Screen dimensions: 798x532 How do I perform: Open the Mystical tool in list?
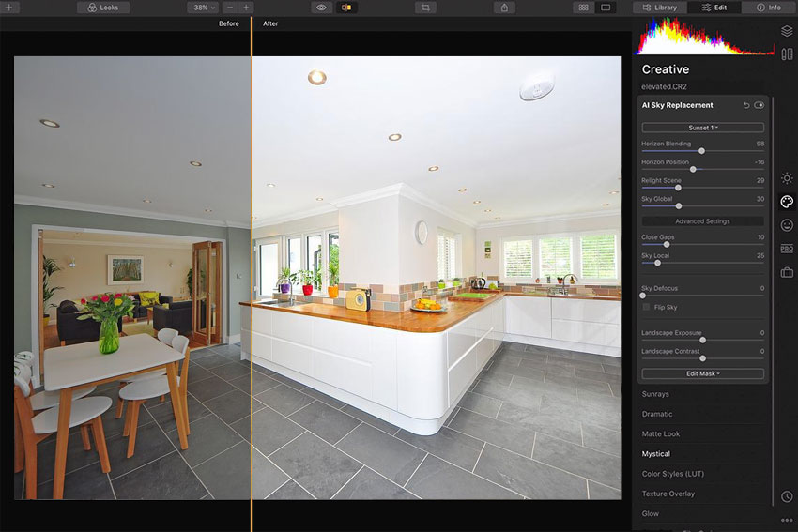pos(656,454)
